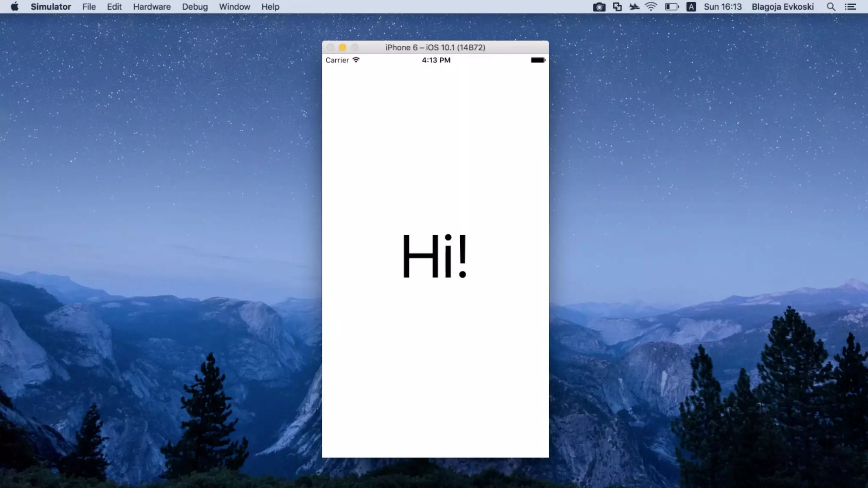Open the Edit menu
The image size is (868, 488).
click(114, 7)
